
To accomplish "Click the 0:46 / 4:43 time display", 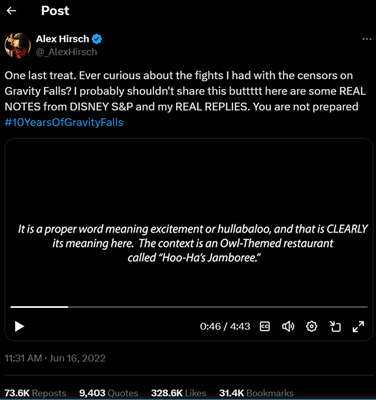I will click(225, 326).
